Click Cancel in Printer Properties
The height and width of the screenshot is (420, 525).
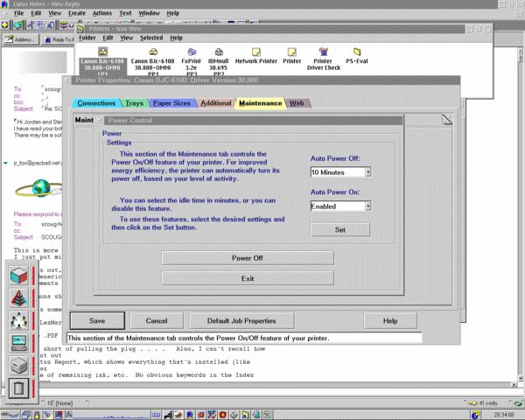tap(157, 320)
